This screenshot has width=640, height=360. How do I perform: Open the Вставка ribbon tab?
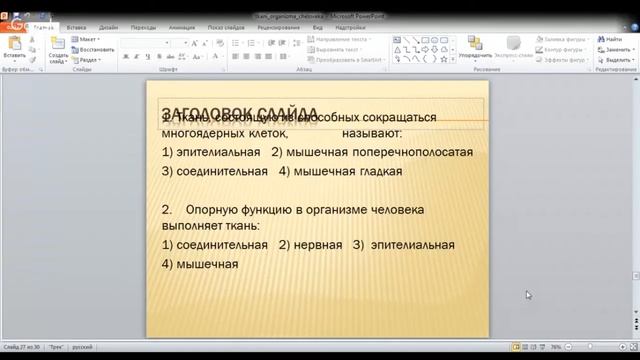pos(76,27)
